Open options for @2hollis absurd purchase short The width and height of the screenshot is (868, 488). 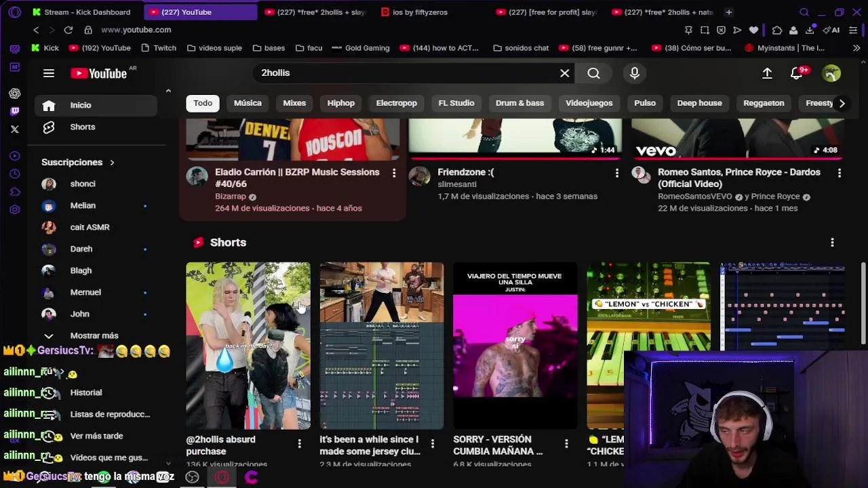[x=299, y=443]
